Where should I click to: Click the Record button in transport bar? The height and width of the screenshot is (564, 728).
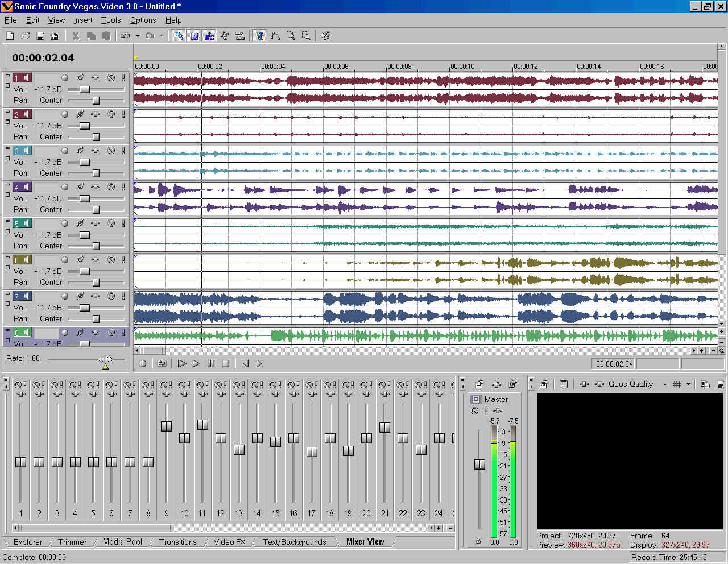pyautogui.click(x=143, y=364)
